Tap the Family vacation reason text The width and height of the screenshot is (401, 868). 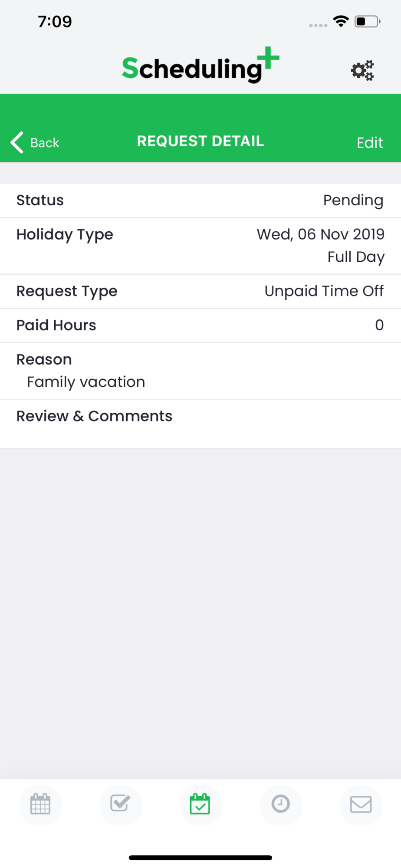tap(86, 382)
